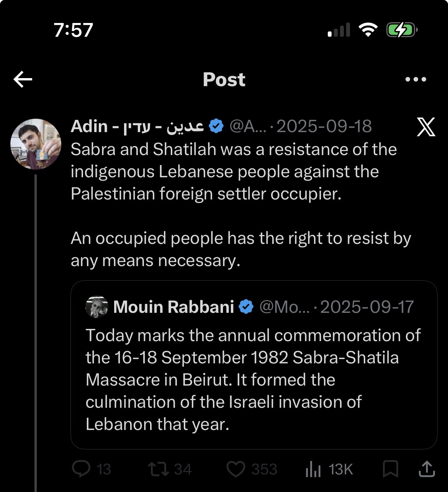Viewport: 448px width, 492px height.
Task: Tap the 2025-09-17 quoted post date
Action: pyautogui.click(x=367, y=307)
